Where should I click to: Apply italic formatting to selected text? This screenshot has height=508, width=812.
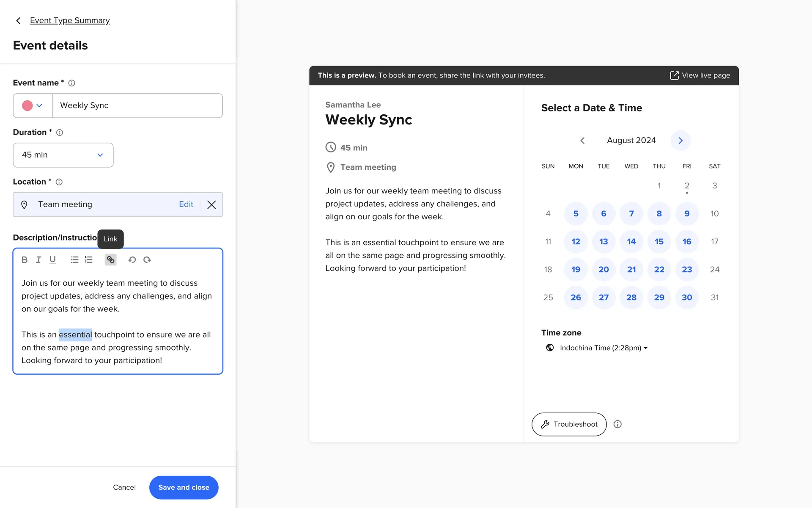click(x=38, y=260)
